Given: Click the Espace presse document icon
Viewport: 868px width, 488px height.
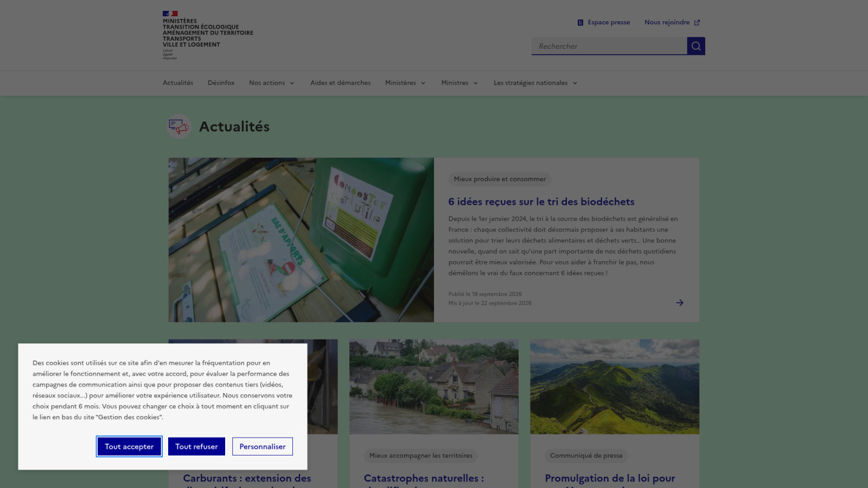Looking at the screenshot, I should point(580,23).
